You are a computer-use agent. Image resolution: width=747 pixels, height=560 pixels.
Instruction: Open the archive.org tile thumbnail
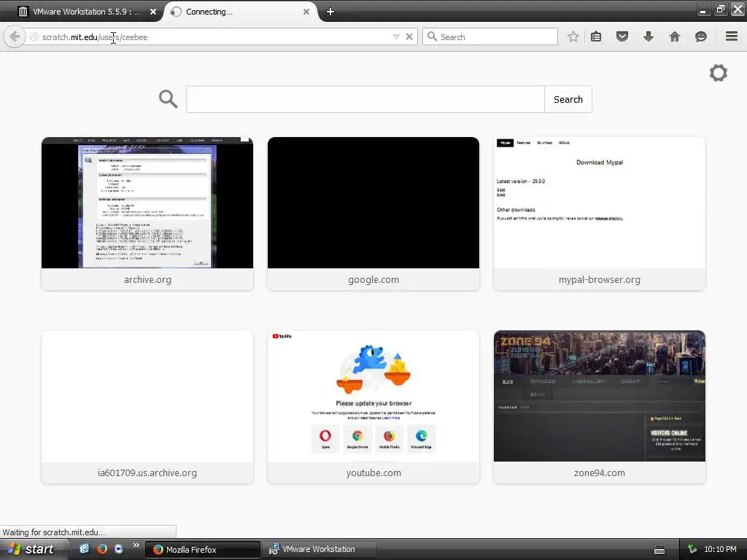[147, 203]
